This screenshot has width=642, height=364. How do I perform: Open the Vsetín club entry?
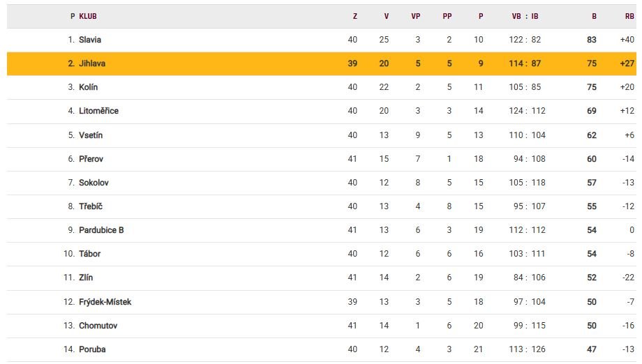coord(91,135)
